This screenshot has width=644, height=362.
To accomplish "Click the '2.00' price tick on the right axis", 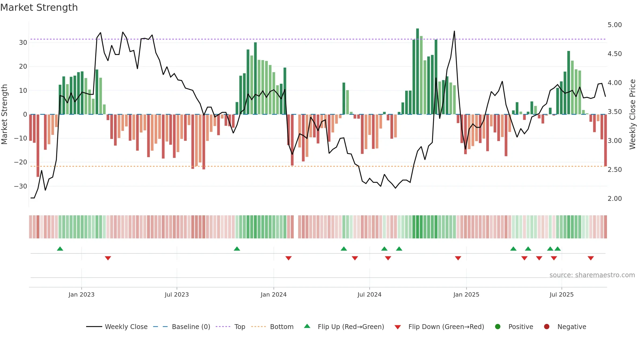I will [615, 198].
